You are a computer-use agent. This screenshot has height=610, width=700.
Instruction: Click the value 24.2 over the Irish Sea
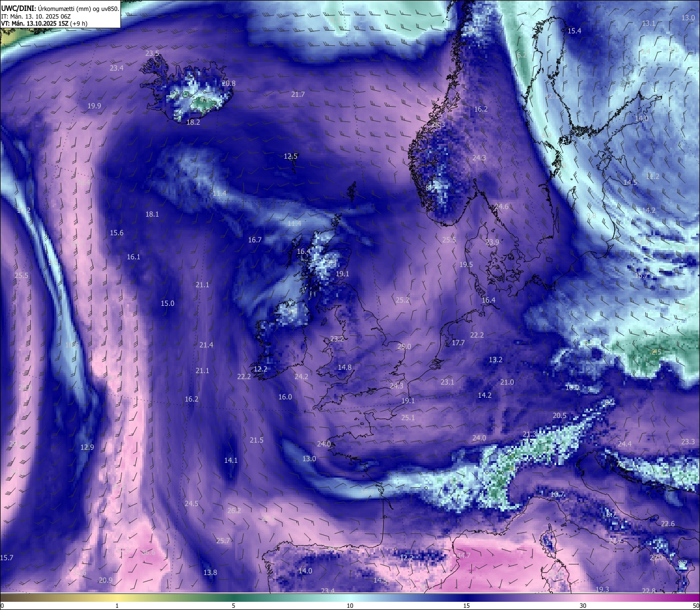point(301,377)
